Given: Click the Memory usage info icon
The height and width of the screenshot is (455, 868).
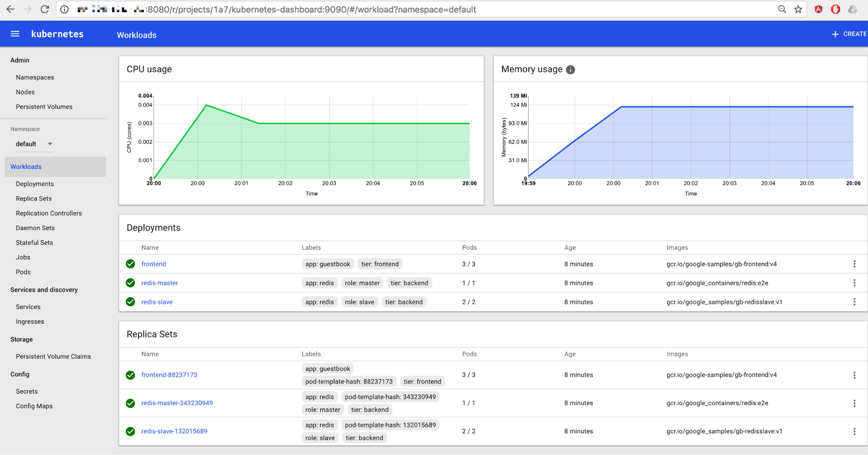Looking at the screenshot, I should pos(571,69).
